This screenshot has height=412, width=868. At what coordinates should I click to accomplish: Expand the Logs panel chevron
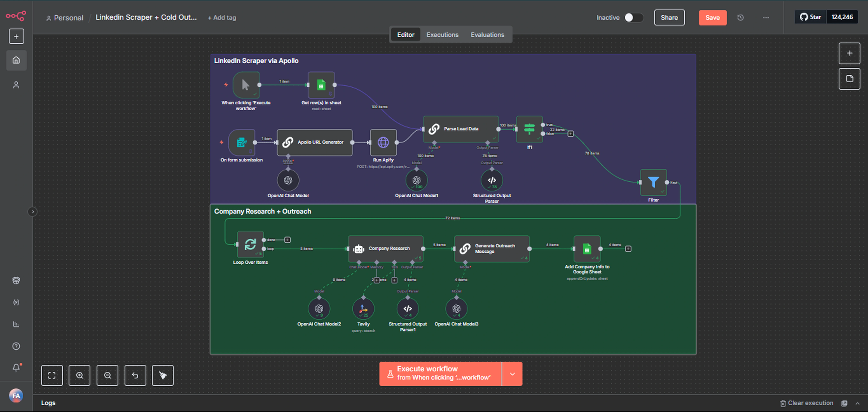857,403
